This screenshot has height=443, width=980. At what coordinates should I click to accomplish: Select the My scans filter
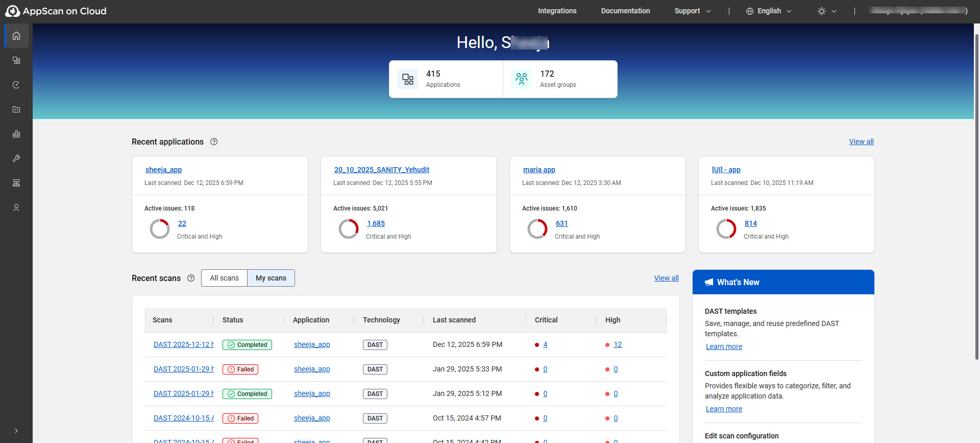(x=271, y=278)
